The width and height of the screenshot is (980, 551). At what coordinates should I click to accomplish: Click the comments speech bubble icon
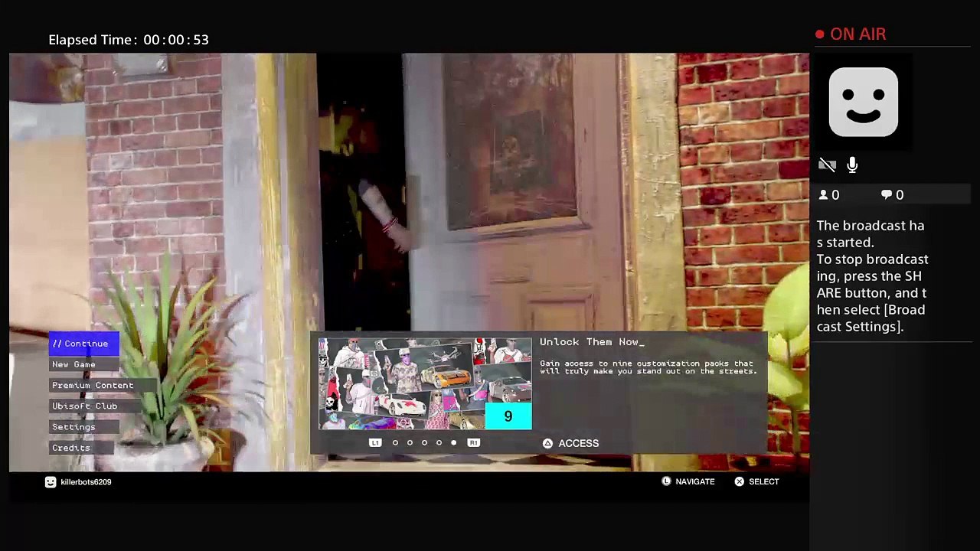(x=887, y=195)
